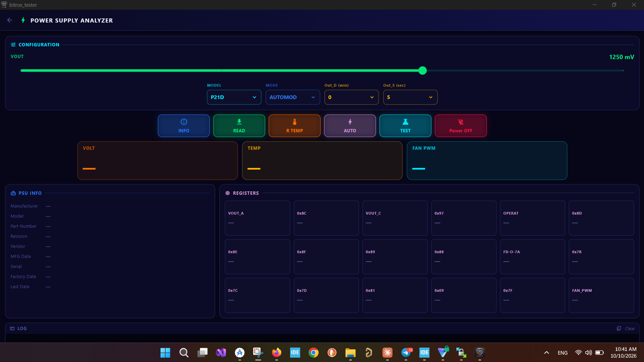Click the REGISTERS chip icon
644x362 pixels.
point(228,193)
